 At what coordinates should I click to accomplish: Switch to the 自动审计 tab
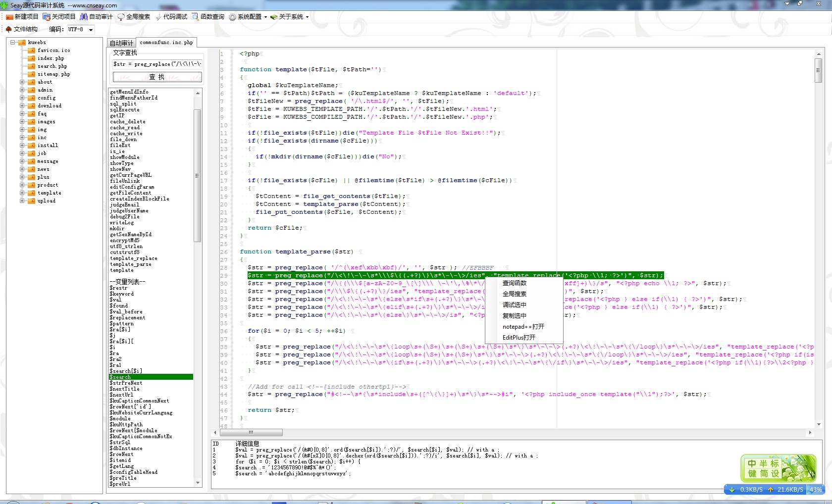[x=121, y=43]
